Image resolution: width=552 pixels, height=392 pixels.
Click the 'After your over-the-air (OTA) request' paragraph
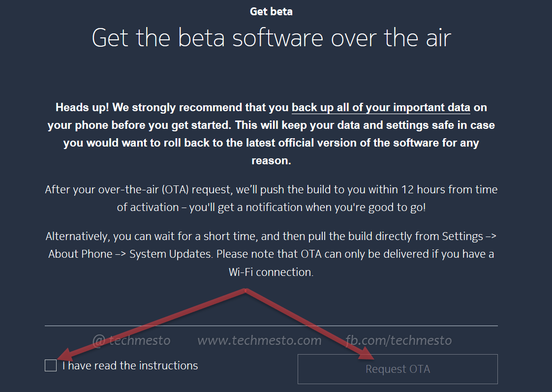click(271, 198)
